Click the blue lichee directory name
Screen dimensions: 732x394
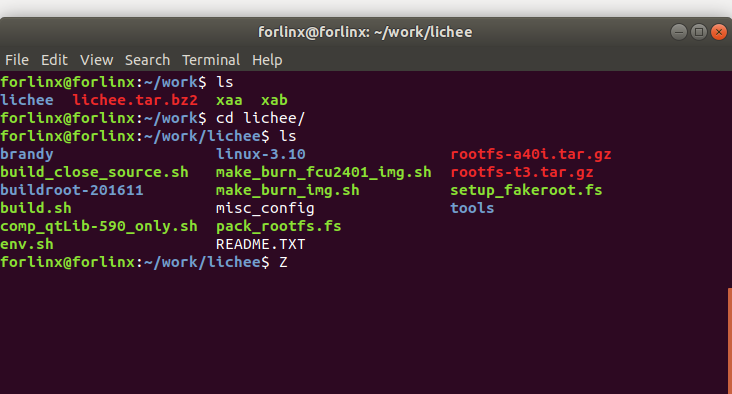27,100
